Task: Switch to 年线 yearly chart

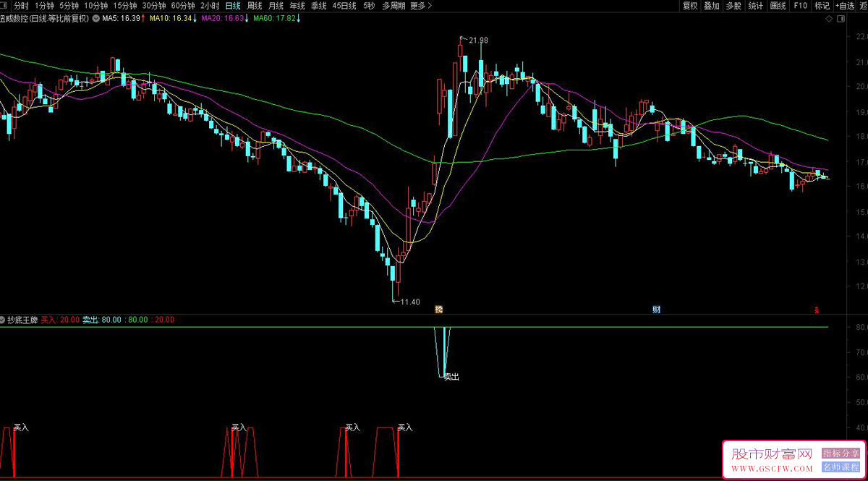Action: [x=297, y=6]
